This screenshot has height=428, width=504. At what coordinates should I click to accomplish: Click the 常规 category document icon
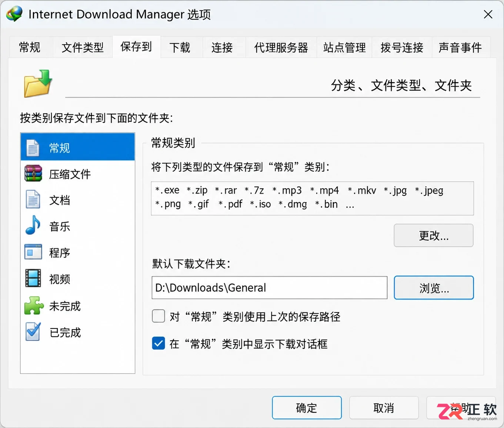[33, 148]
